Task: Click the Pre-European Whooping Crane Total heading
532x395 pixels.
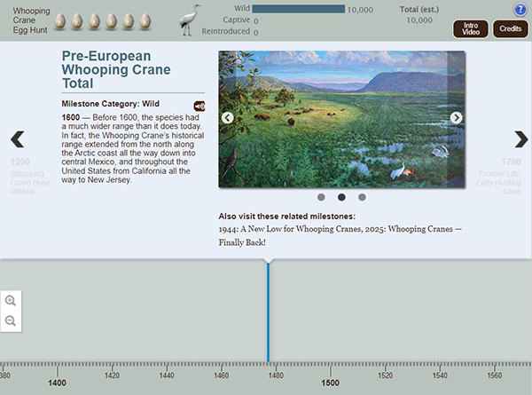Action: 116,69
